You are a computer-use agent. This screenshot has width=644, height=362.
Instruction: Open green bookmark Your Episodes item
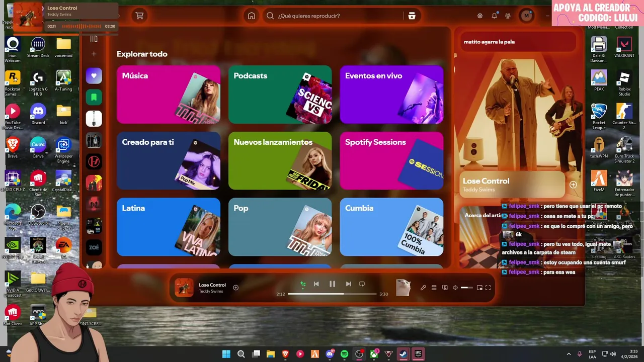click(x=94, y=97)
